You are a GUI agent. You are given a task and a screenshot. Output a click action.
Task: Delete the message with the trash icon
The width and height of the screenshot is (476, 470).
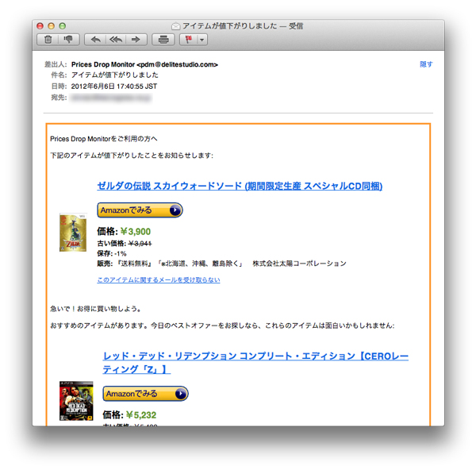48,40
